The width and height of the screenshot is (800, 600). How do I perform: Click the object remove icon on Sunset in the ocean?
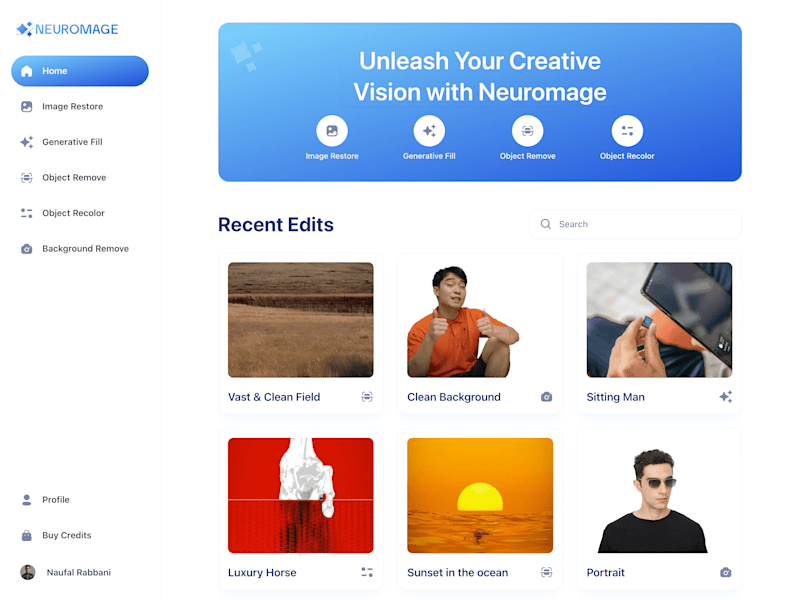[x=546, y=572]
